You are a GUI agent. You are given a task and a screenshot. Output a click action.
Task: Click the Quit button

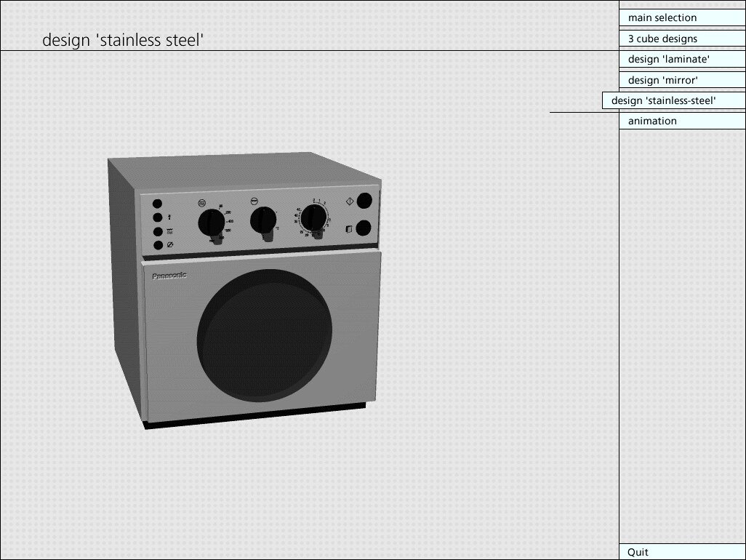[682, 552]
